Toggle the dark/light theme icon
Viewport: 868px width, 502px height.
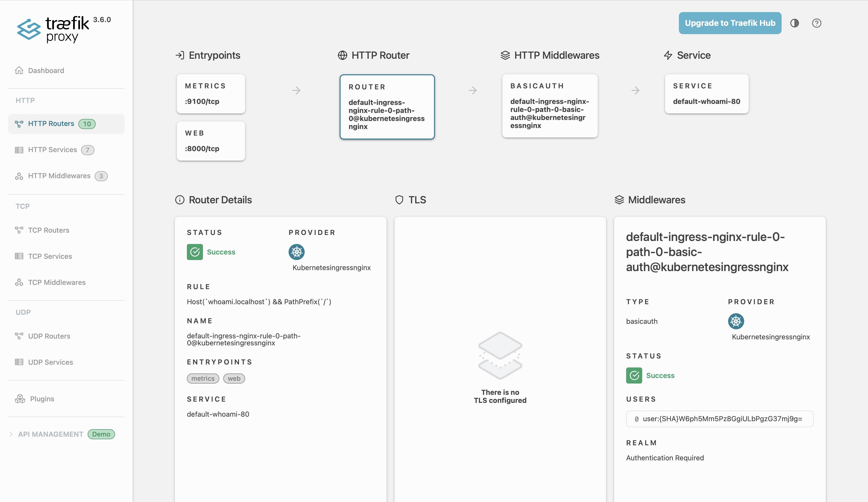click(x=794, y=23)
